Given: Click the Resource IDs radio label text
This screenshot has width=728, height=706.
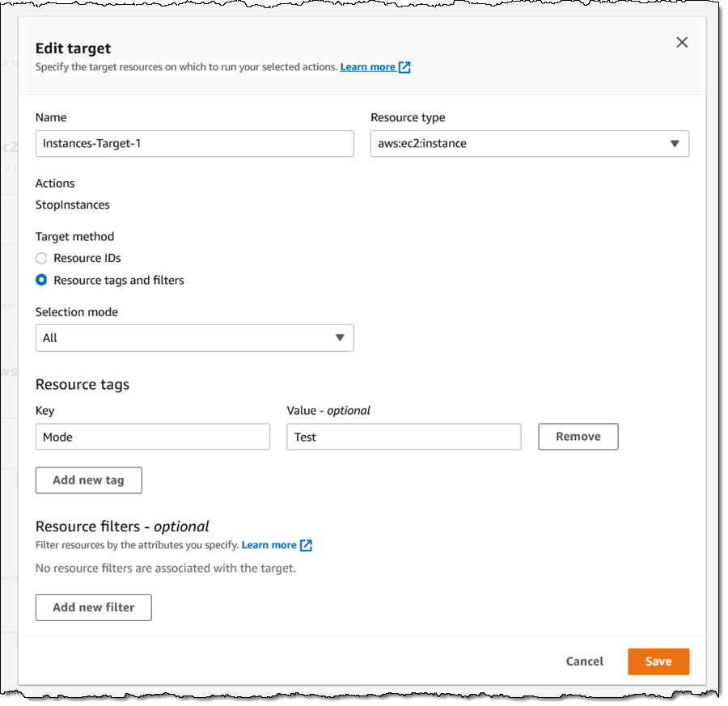Looking at the screenshot, I should pos(87,258).
